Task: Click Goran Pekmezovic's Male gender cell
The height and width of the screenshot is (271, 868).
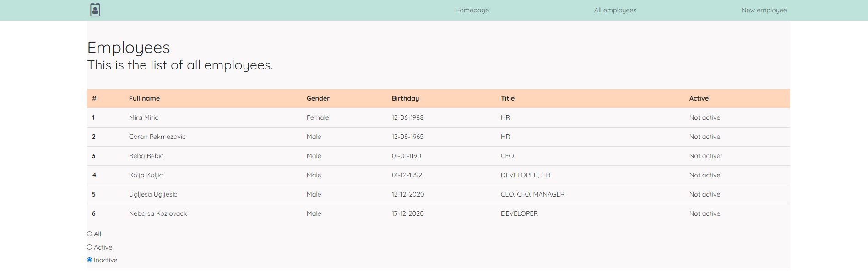Action: coord(314,137)
